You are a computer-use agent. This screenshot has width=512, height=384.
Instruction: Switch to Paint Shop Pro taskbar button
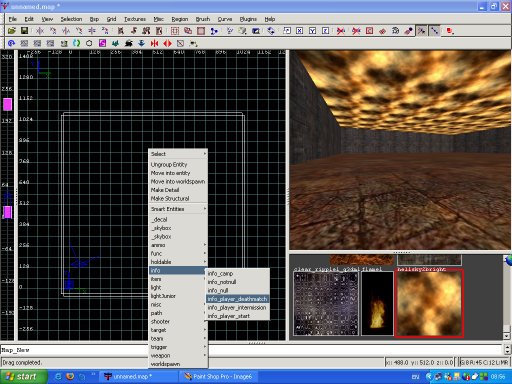click(219, 377)
